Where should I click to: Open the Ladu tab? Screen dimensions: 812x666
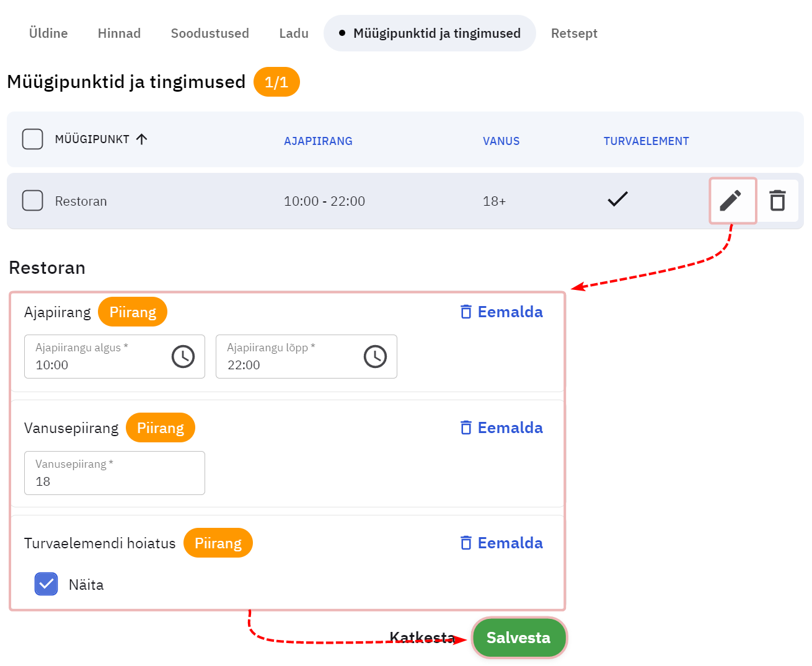point(293,33)
